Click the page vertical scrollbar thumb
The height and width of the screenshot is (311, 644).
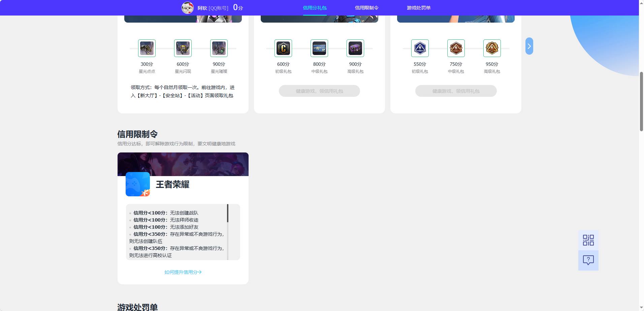pos(641,101)
